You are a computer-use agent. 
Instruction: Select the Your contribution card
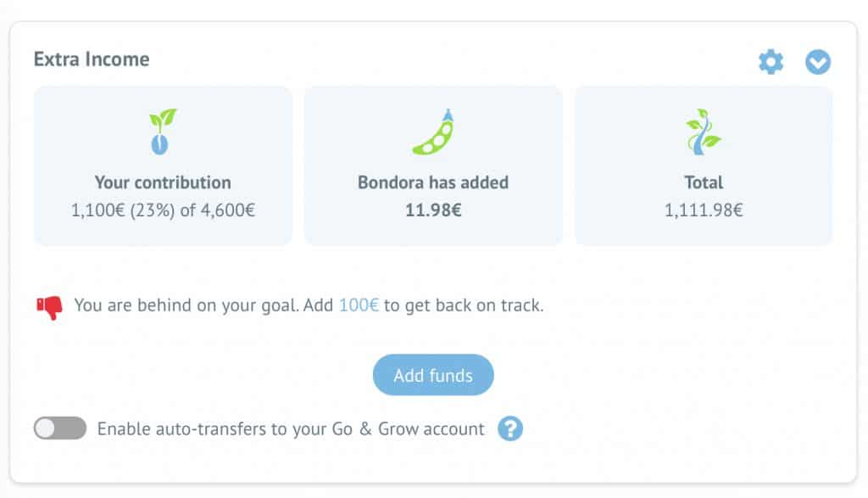[x=163, y=165]
